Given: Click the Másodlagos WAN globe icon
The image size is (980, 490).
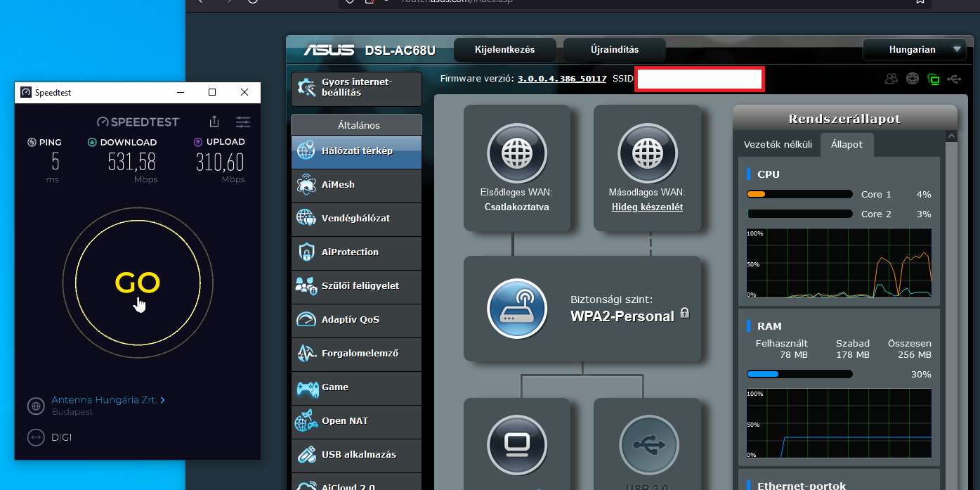Looking at the screenshot, I should pyautogui.click(x=648, y=153).
